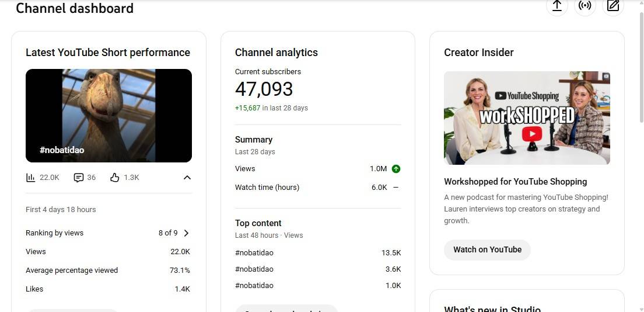Click the Watch on YouTube button
Screen dimensions: 644x312
pyautogui.click(x=487, y=249)
